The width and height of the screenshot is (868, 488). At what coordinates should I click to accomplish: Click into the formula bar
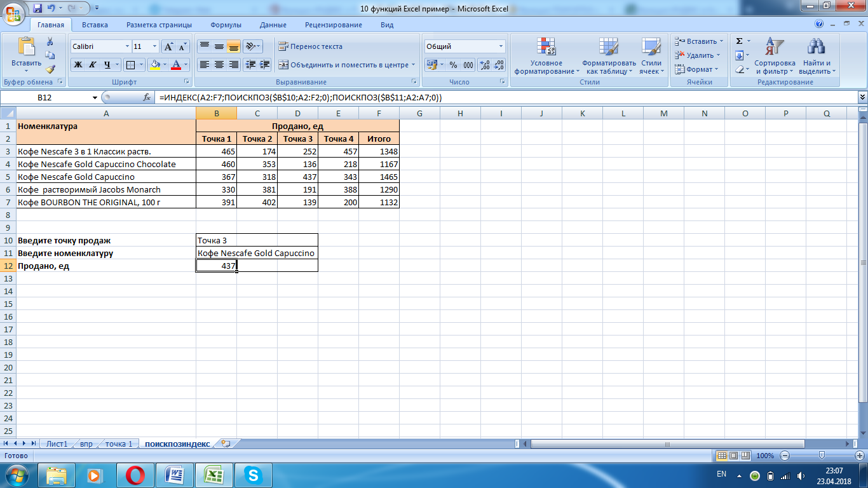(x=505, y=97)
